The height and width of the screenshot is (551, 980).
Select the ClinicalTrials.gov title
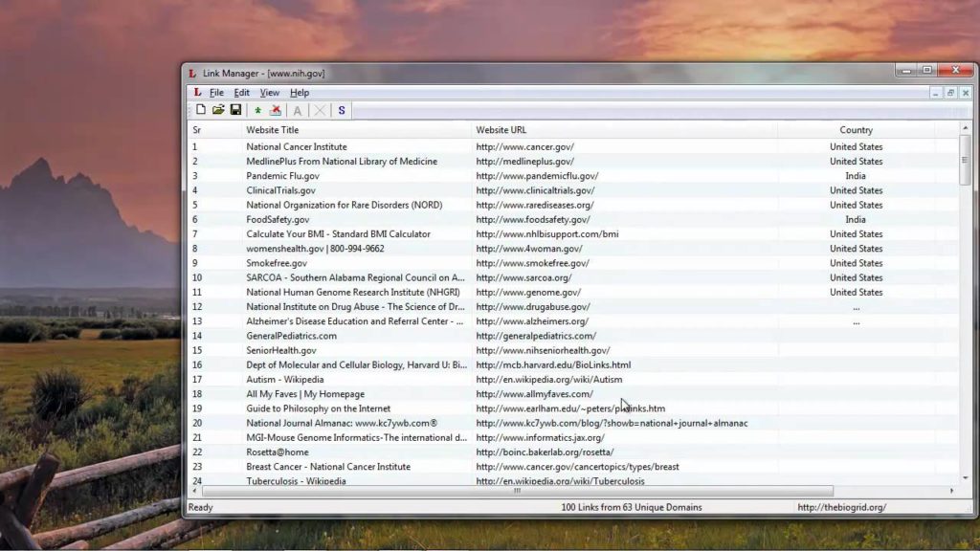click(x=280, y=190)
